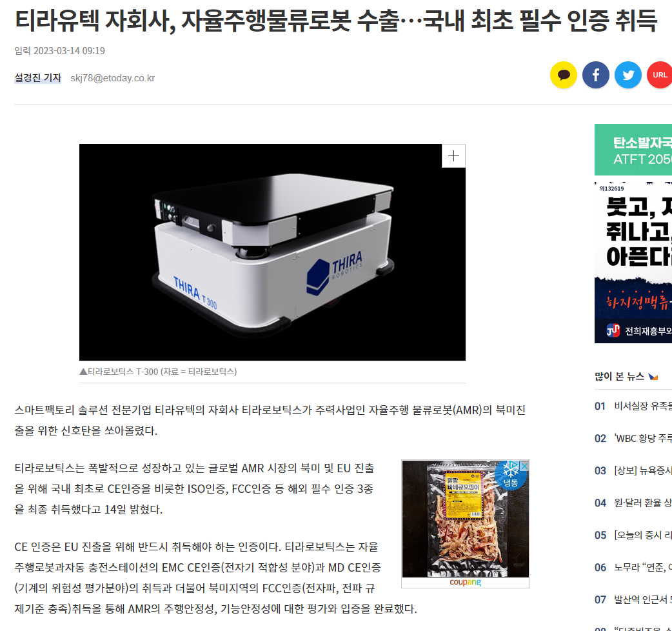The height and width of the screenshot is (631, 672).
Task: Share article via KakaoTalk yellow icon
Action: 563,75
